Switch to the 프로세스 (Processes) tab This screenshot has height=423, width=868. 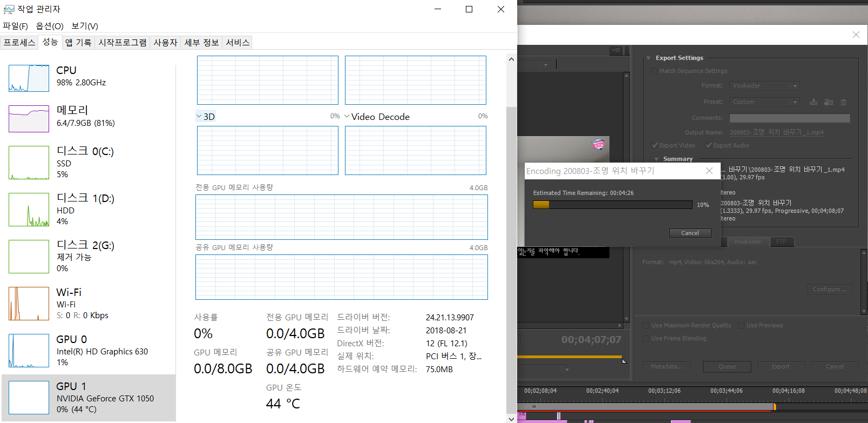tap(19, 42)
